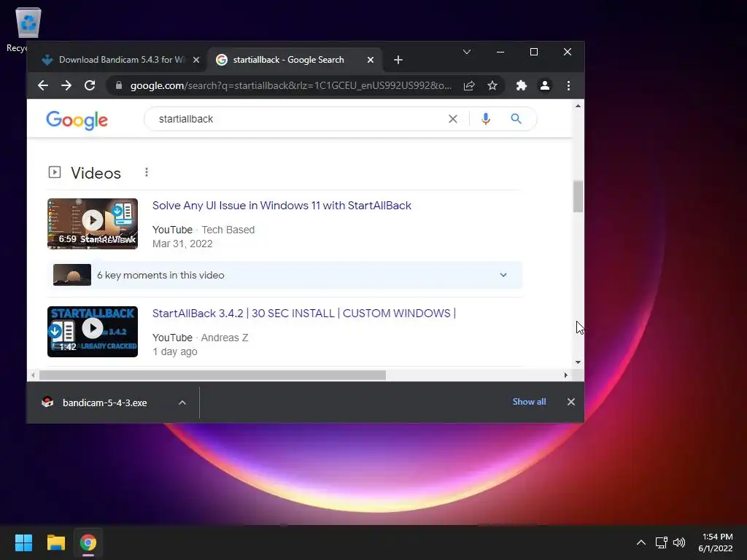This screenshot has height=560, width=747.
Task: Start voice search with the microphone
Action: click(485, 119)
